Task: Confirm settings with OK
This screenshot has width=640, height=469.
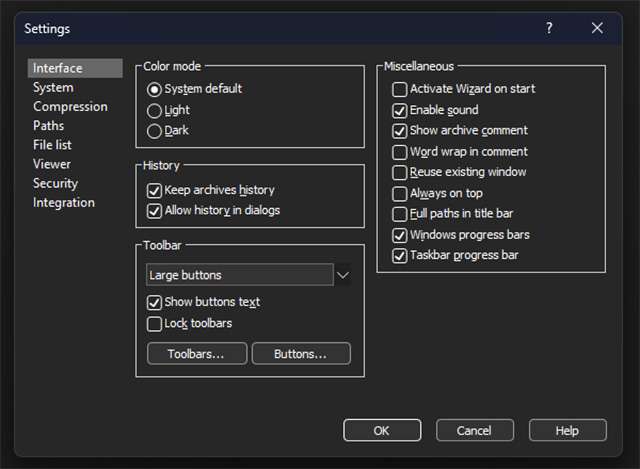Action: click(382, 430)
